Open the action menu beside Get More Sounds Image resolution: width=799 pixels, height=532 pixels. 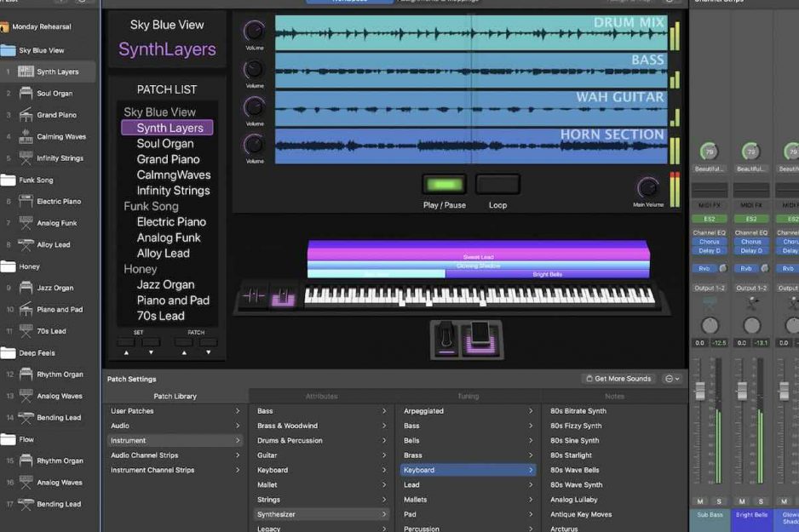672,379
